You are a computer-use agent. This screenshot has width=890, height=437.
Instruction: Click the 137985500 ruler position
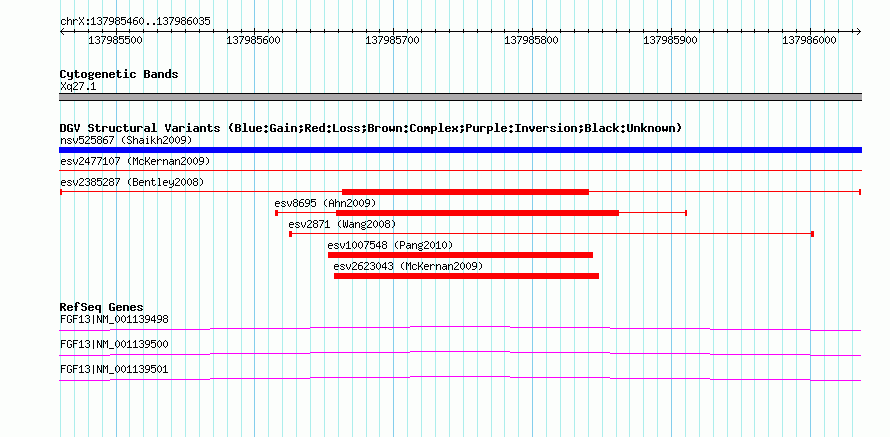[x=116, y=40]
